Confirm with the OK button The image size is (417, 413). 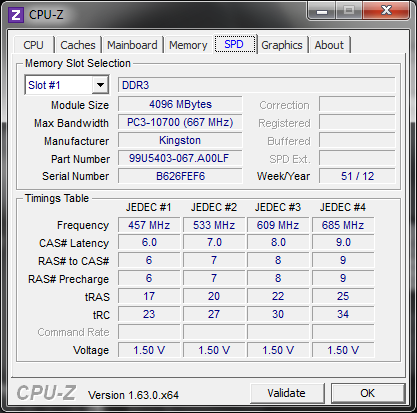368,393
